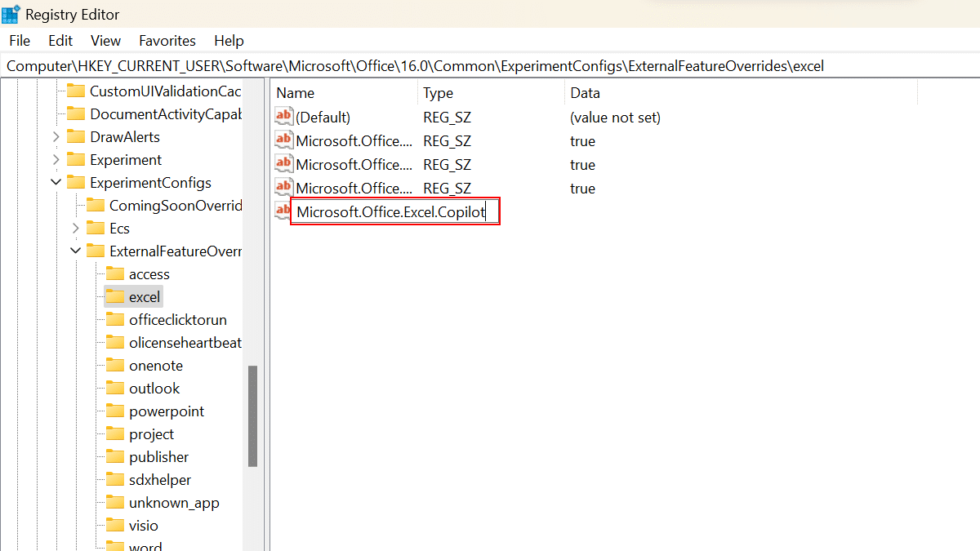Expand the Ecs key
The width and height of the screenshot is (980, 551).
pyautogui.click(x=75, y=228)
